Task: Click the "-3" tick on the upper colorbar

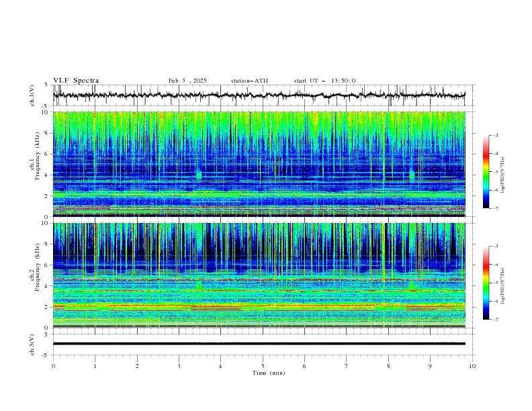Action: pos(496,135)
